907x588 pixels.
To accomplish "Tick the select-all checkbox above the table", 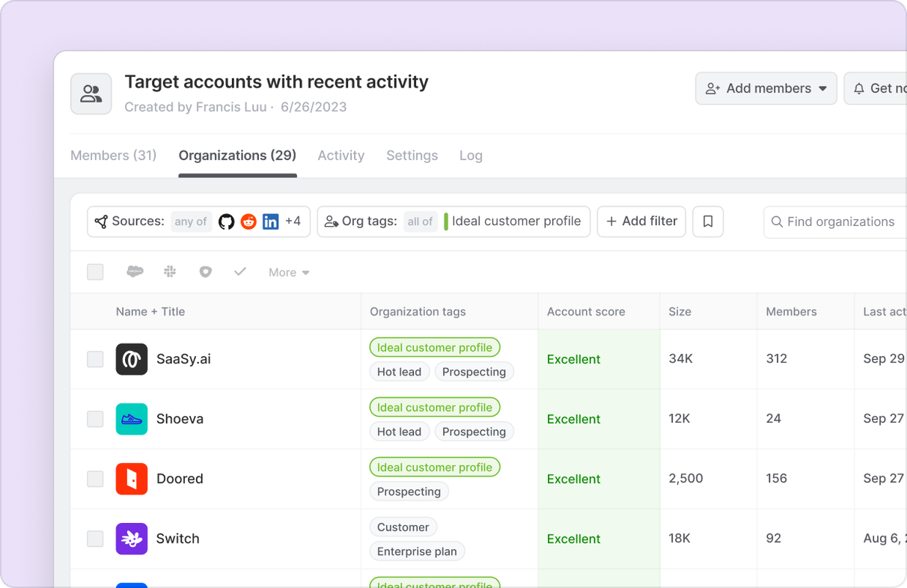I will click(x=95, y=272).
